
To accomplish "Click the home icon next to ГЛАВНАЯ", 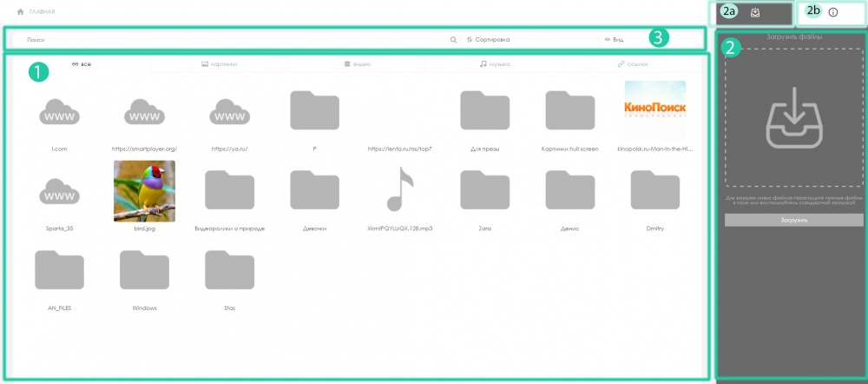I will [x=20, y=12].
